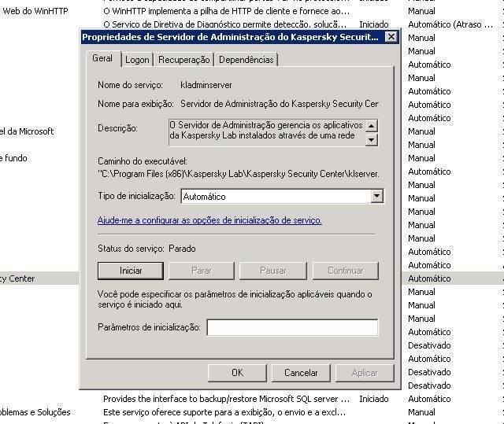The width and height of the screenshot is (504, 424).
Task: Click the 'oblemas e Soluções' service row
Action: click(35, 412)
